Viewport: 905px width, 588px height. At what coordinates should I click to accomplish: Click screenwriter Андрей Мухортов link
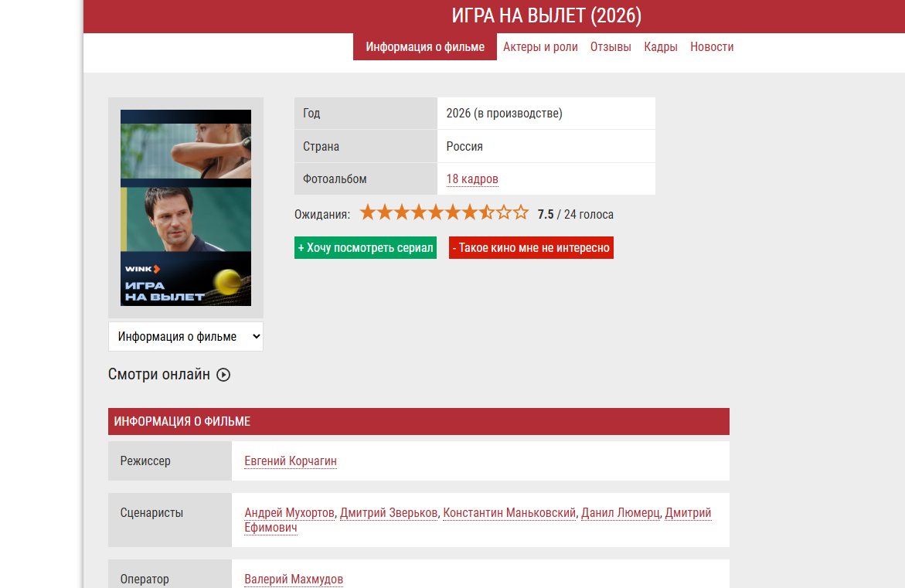pyautogui.click(x=289, y=513)
